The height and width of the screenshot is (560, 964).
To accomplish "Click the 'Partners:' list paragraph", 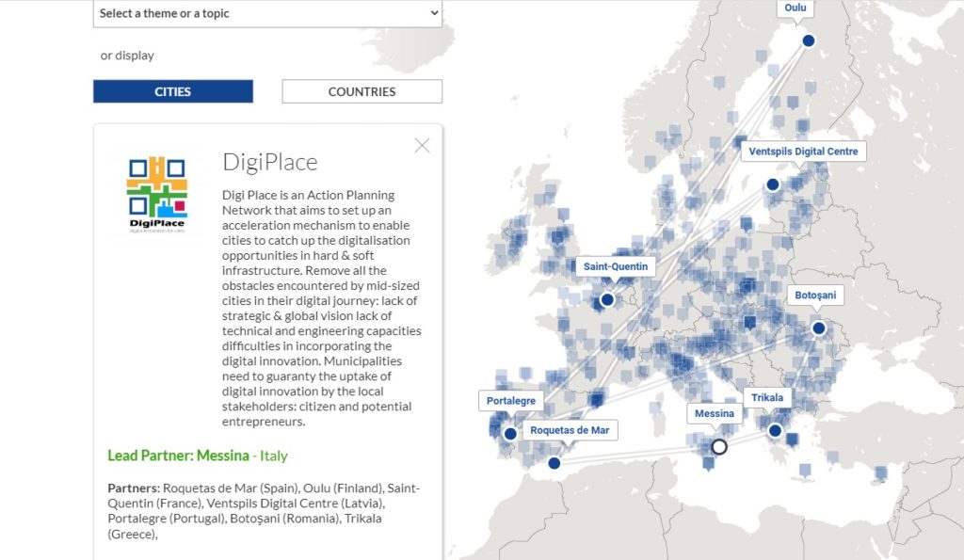I will click(265, 511).
